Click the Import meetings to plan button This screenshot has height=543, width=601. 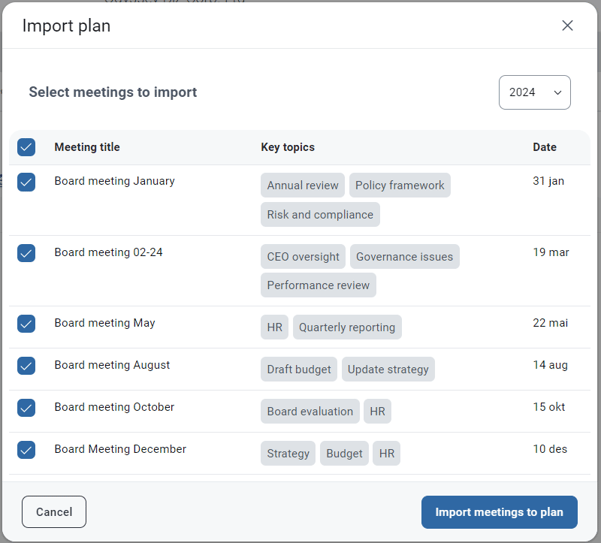coord(499,512)
